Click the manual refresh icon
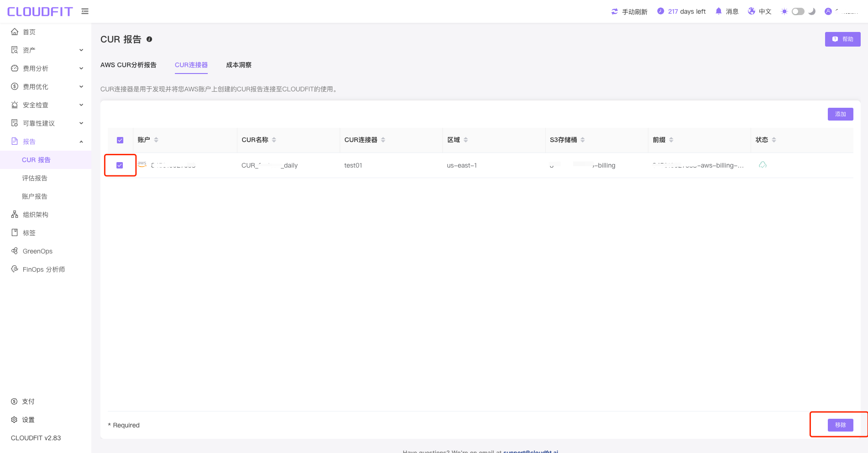868x453 pixels. tap(615, 11)
